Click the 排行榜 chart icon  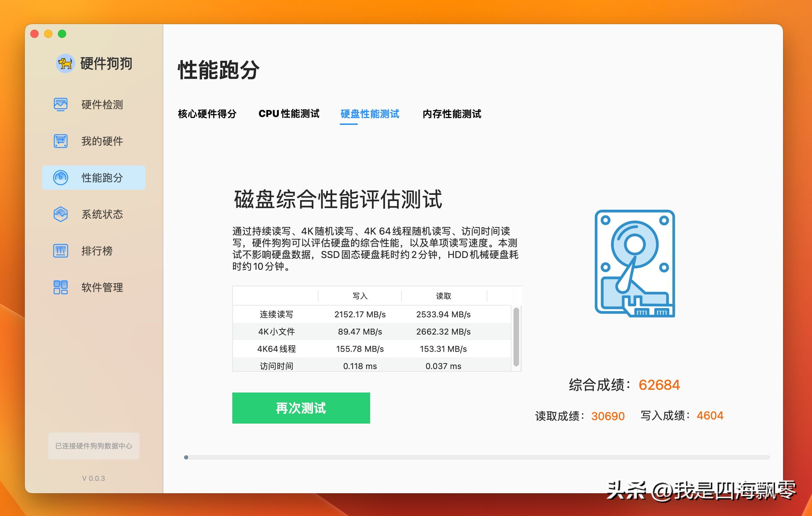(61, 251)
